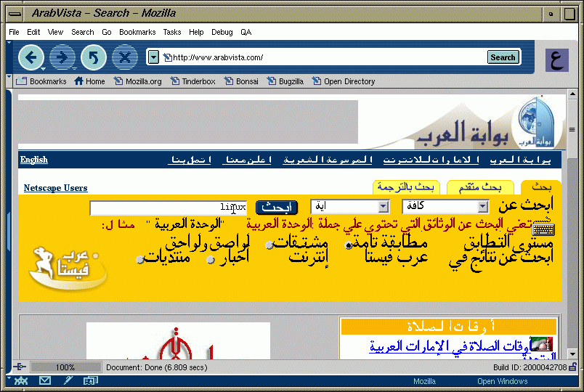
Task: Open the QA menu
Action: coord(246,32)
